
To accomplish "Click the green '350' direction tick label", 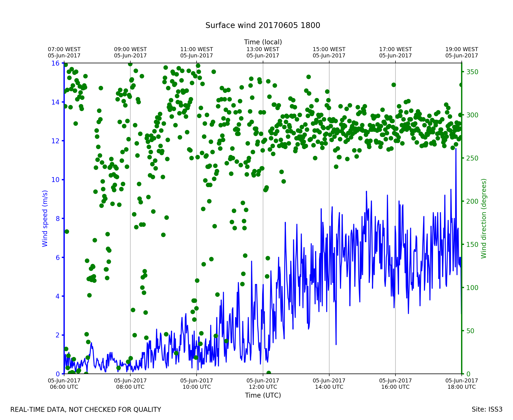I will tap(472, 72).
